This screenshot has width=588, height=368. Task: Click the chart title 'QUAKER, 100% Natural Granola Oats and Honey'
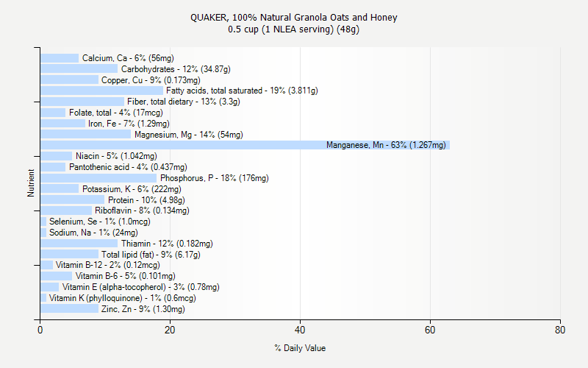[293, 18]
